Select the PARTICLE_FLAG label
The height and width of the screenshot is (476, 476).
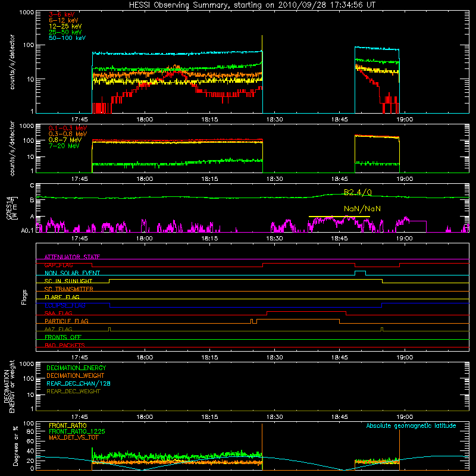click(67, 321)
